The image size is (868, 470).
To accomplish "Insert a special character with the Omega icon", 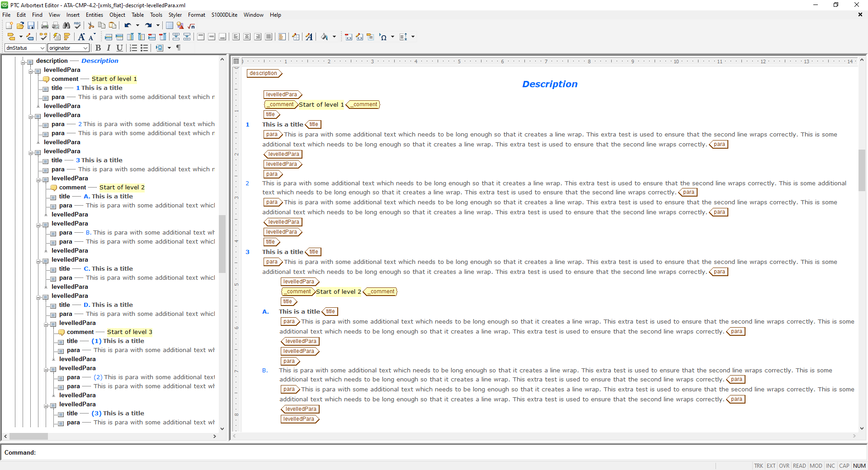I will 383,37.
